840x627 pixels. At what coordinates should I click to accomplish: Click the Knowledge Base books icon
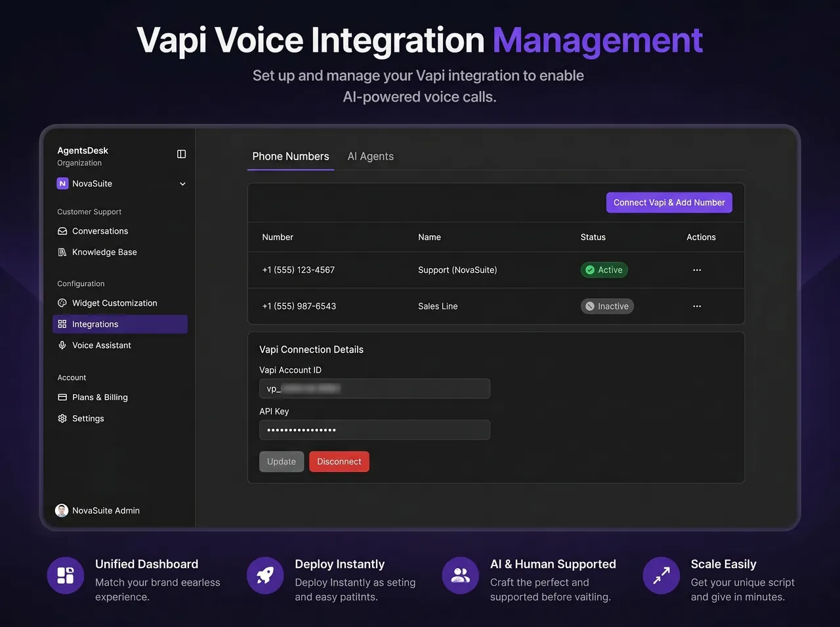pos(62,253)
